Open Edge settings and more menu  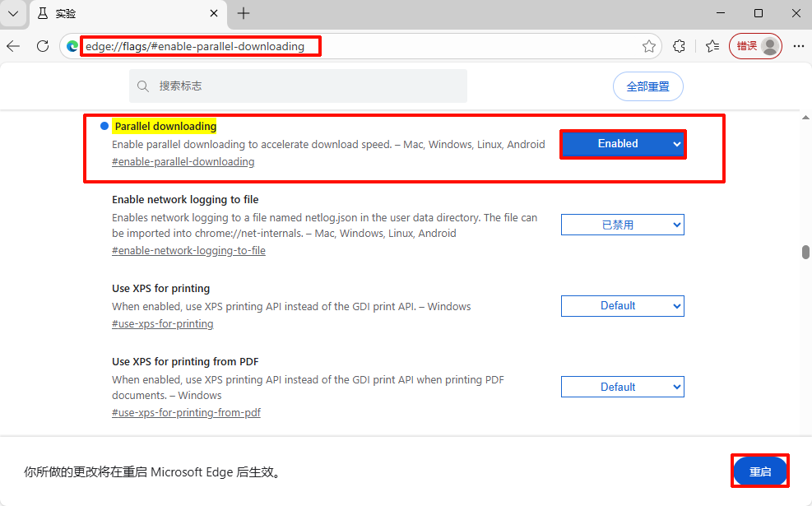(x=798, y=46)
